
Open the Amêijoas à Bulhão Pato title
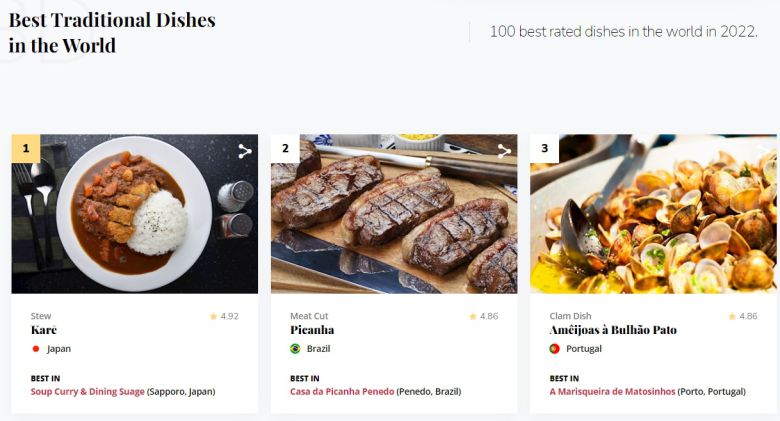point(613,330)
